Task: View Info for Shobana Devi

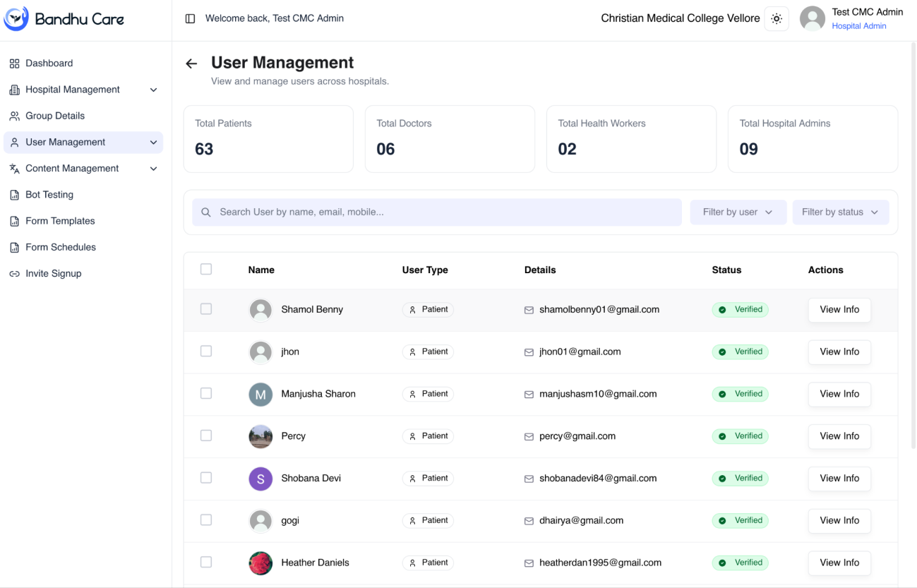Action: tap(839, 479)
